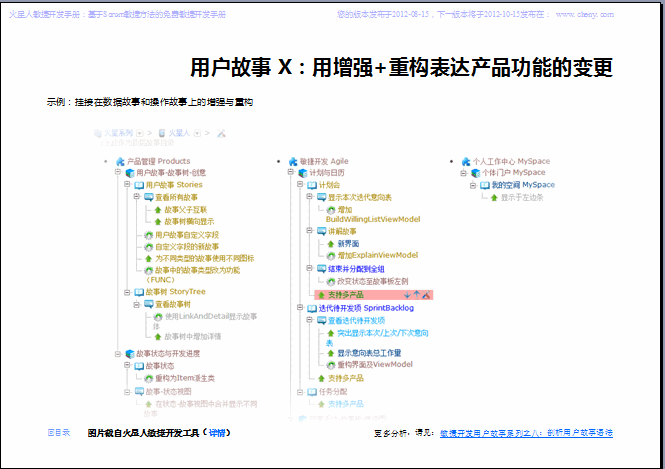
Task: Select 使用LinkAndDetail显示故事 item
Action: tap(205, 321)
